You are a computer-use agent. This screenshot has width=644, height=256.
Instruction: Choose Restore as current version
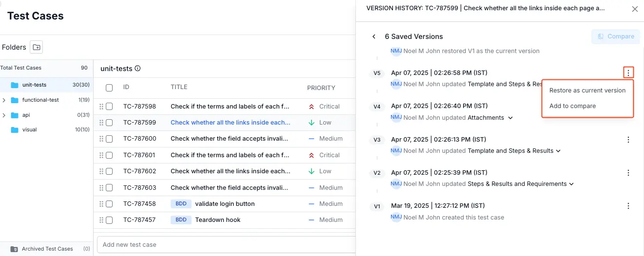[x=587, y=91]
